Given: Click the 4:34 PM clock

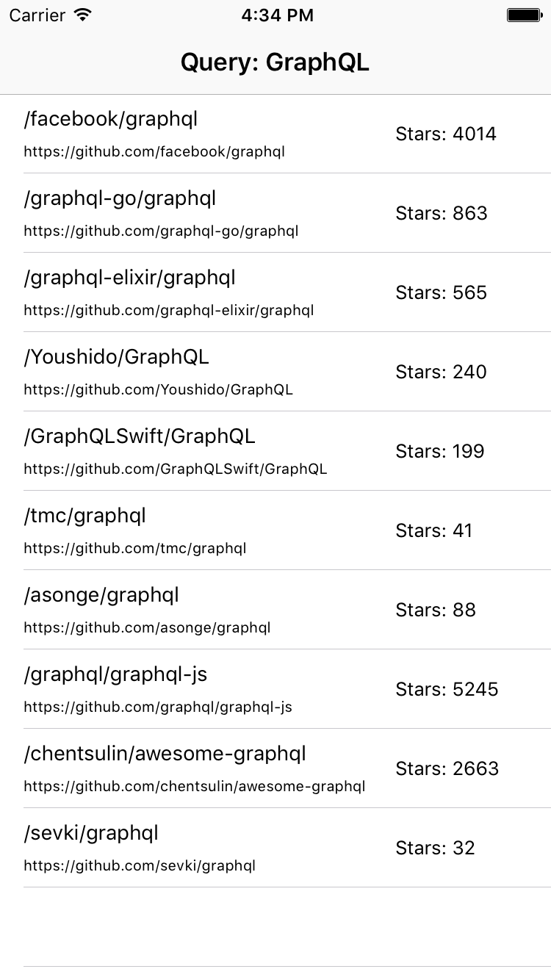Looking at the screenshot, I should point(276,15).
